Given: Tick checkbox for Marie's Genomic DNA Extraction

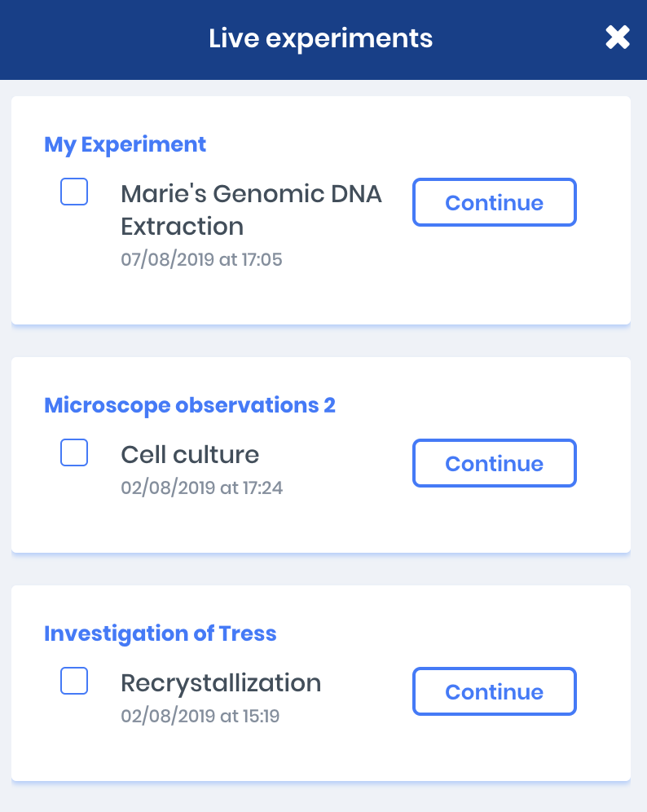Looking at the screenshot, I should (74, 192).
